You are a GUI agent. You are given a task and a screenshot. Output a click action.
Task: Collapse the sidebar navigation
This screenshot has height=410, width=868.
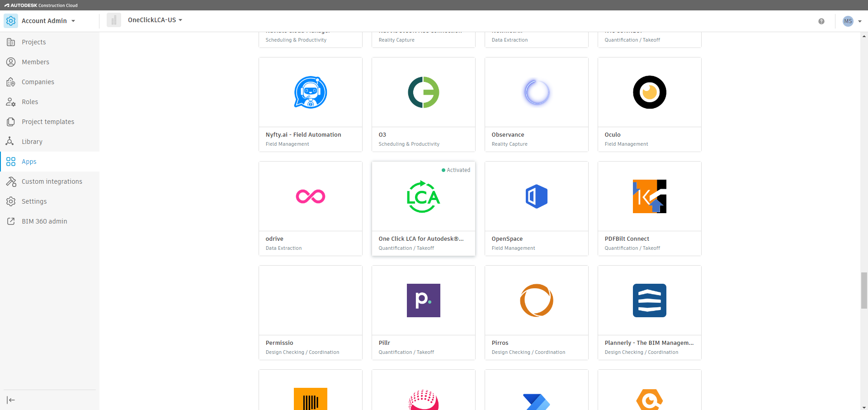click(11, 400)
